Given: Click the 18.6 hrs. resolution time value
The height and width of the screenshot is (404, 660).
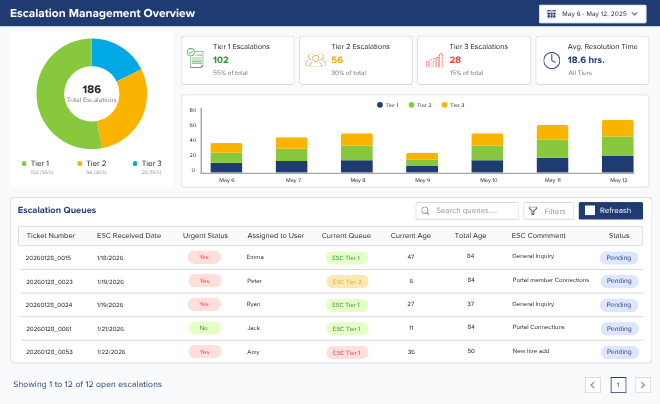Looking at the screenshot, I should [586, 60].
